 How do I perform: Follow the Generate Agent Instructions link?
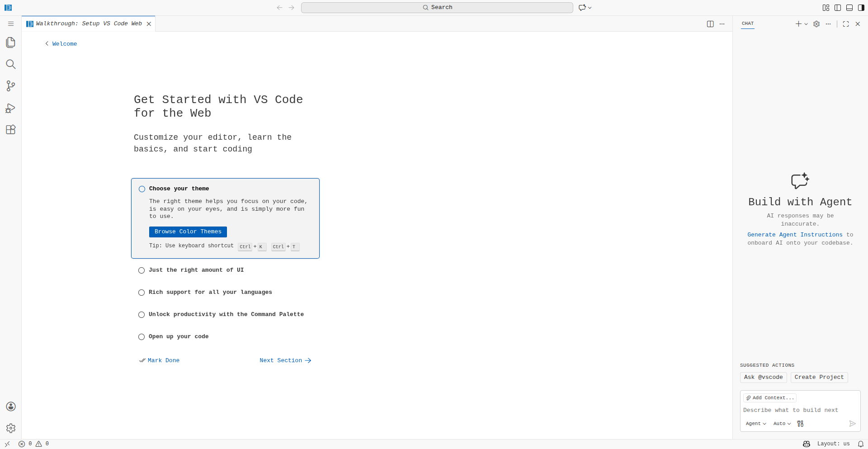tap(795, 235)
